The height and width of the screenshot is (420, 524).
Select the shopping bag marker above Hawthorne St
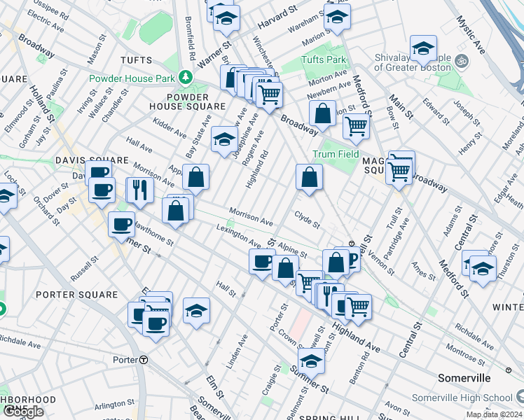(x=175, y=211)
